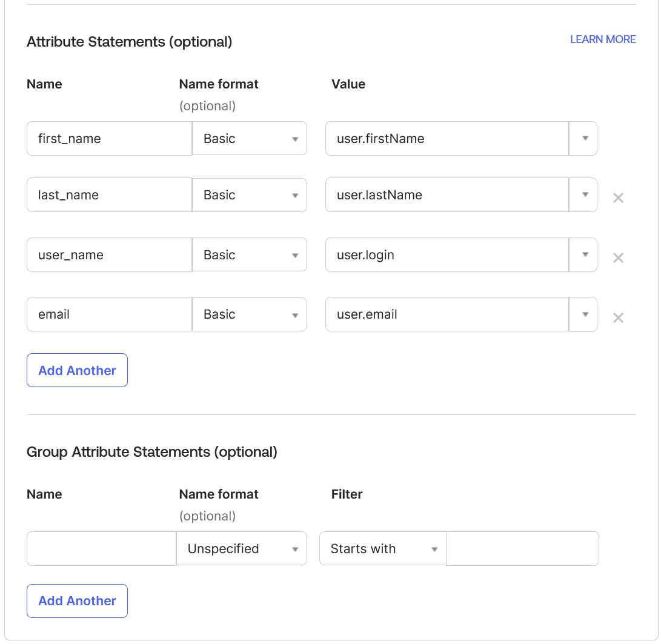Expand value options arrow for user.email
The image size is (661, 644).
click(584, 314)
